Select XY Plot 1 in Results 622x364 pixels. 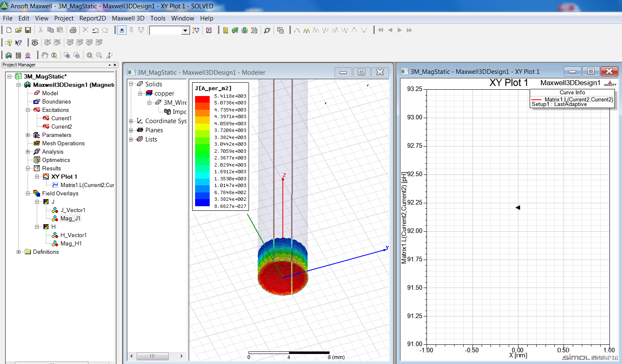click(64, 177)
